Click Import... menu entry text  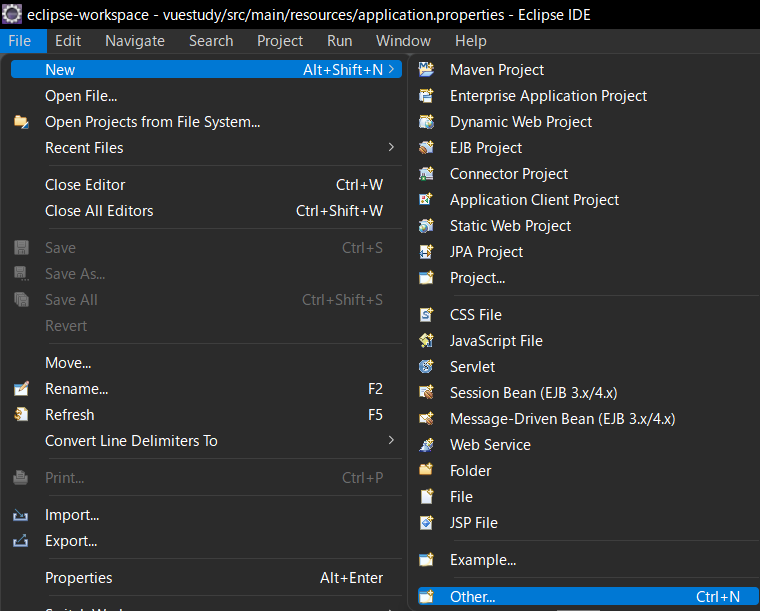point(72,515)
